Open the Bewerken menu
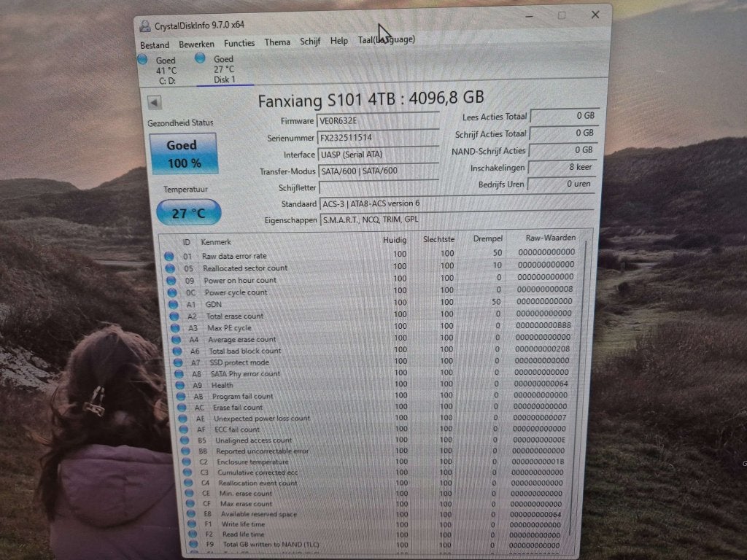This screenshot has width=747, height=560. pos(196,44)
